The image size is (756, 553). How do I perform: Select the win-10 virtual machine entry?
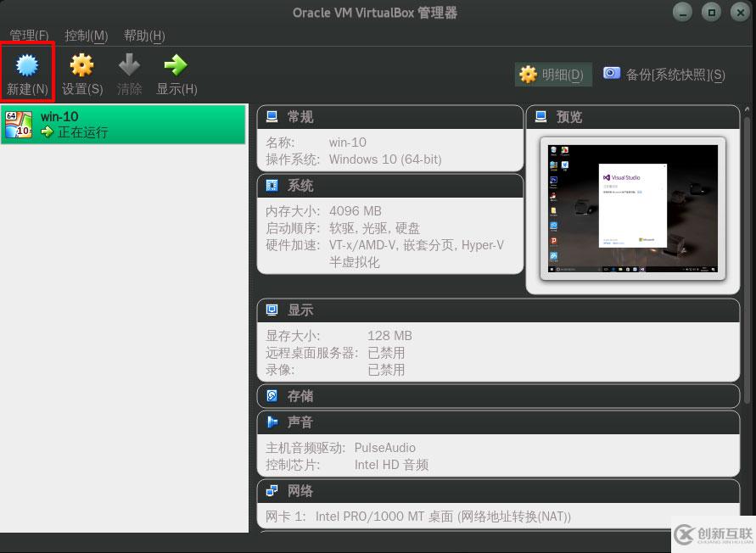[x=123, y=125]
